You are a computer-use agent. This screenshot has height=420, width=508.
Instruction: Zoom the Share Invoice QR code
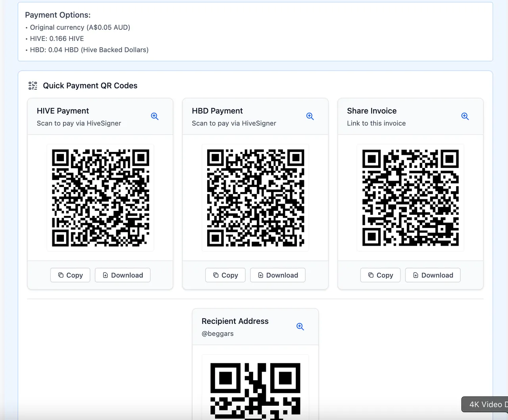465,116
